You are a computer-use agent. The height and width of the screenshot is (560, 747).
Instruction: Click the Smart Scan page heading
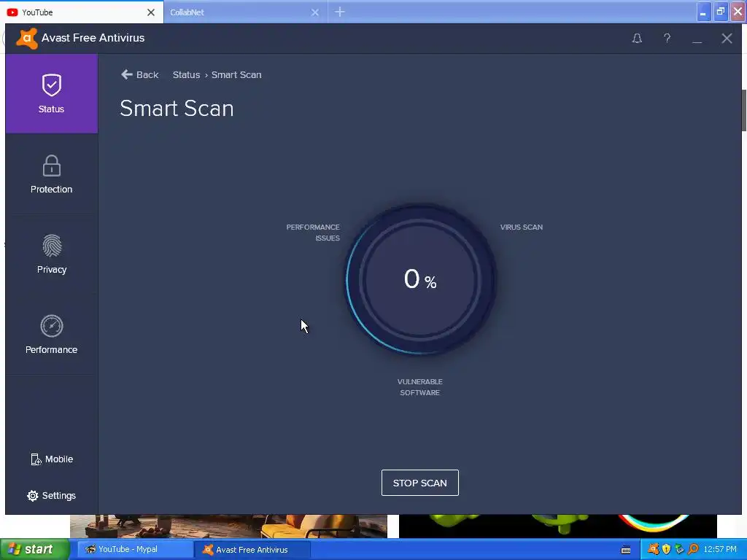[177, 109]
